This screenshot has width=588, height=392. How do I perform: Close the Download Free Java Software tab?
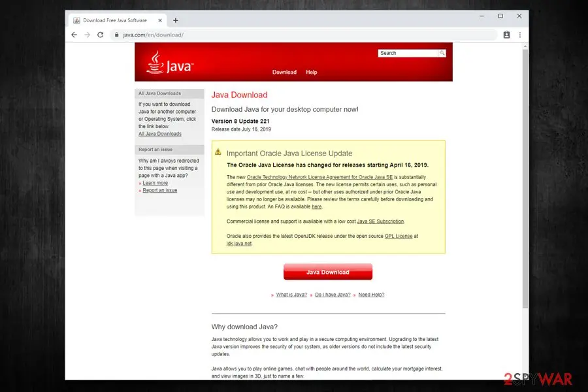point(160,21)
